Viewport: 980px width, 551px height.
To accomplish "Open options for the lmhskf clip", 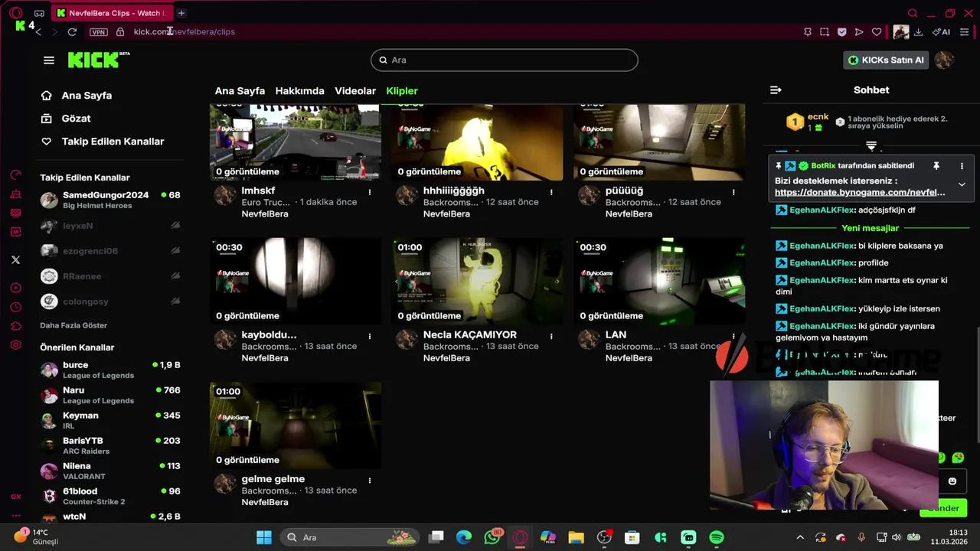I will [x=369, y=192].
